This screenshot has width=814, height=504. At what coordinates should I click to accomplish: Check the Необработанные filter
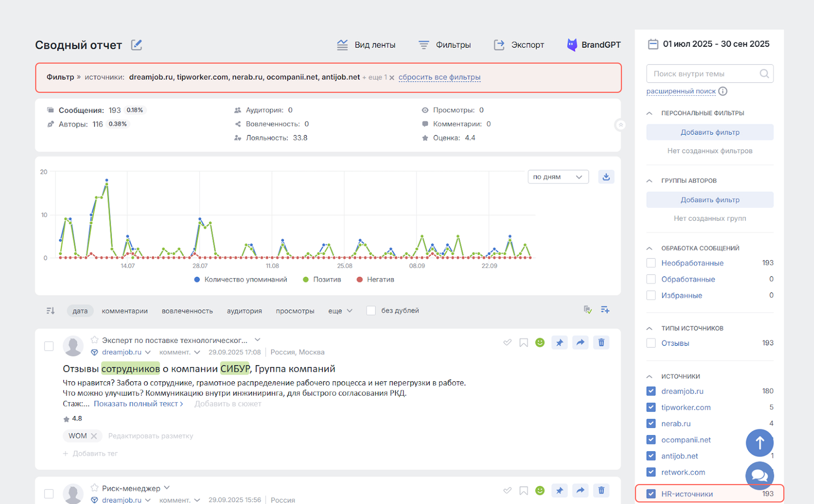[x=651, y=263]
